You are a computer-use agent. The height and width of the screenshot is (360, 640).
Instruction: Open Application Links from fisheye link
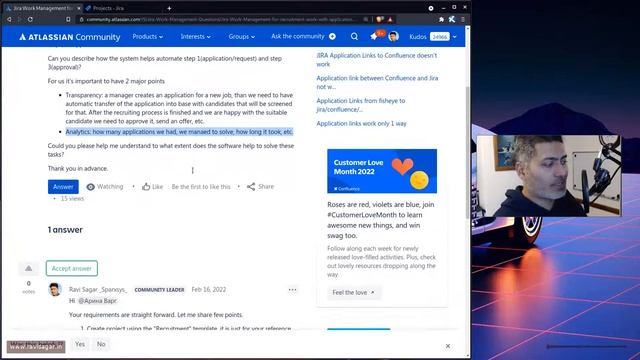pyautogui.click(x=360, y=105)
